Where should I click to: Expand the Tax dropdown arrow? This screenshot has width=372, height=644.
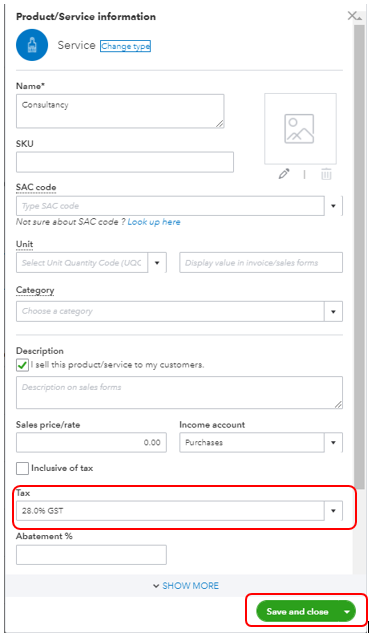click(333, 511)
